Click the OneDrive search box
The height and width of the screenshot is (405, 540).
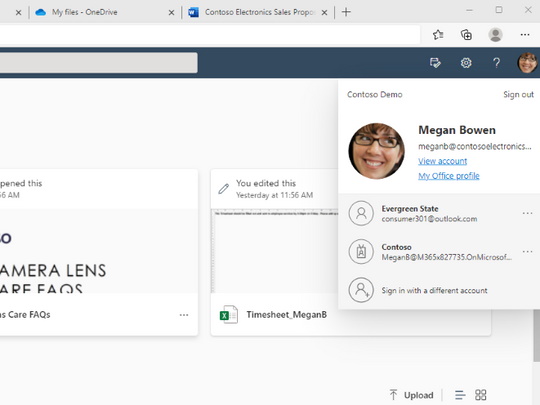(x=98, y=63)
